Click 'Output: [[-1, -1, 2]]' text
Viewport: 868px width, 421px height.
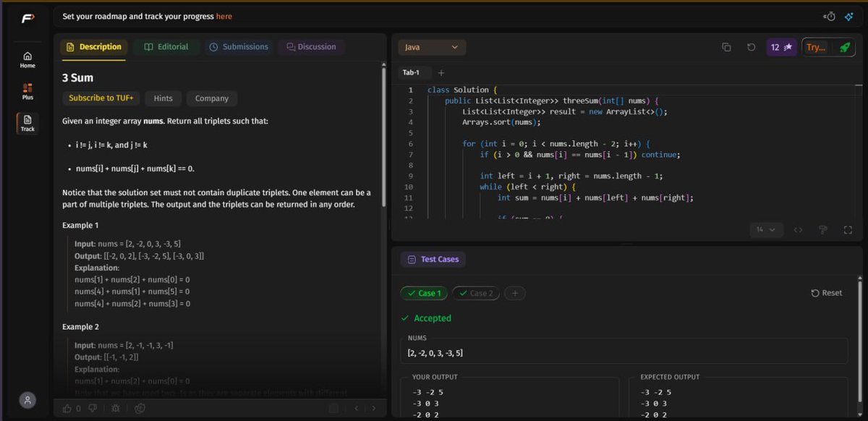(106, 357)
